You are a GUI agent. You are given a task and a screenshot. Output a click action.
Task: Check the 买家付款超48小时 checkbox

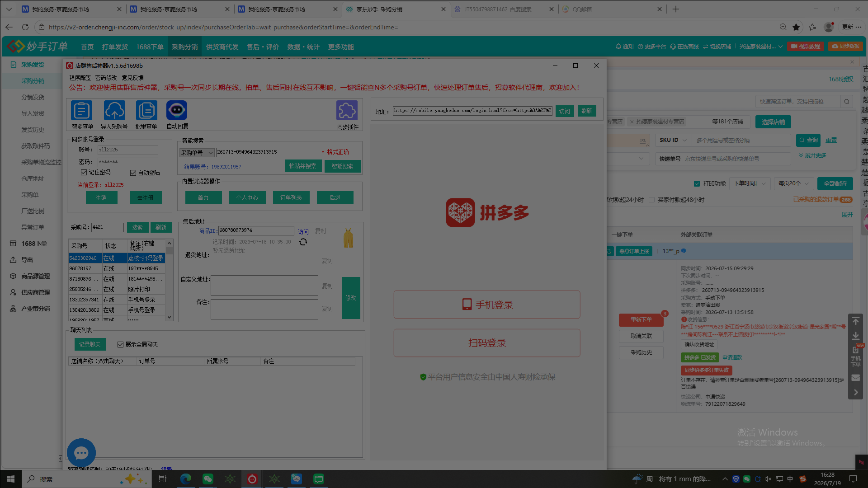pos(651,200)
